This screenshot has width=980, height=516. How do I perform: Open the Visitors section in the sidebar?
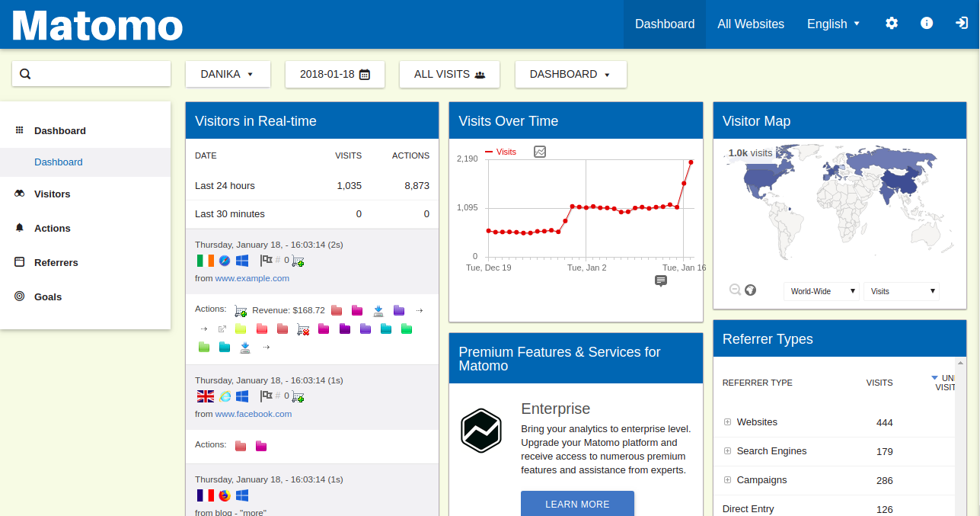tap(52, 194)
